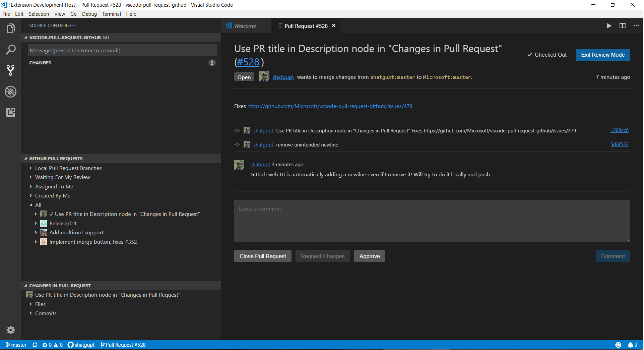Expand the Files node
Screen dimensions: 644x350
point(31,304)
